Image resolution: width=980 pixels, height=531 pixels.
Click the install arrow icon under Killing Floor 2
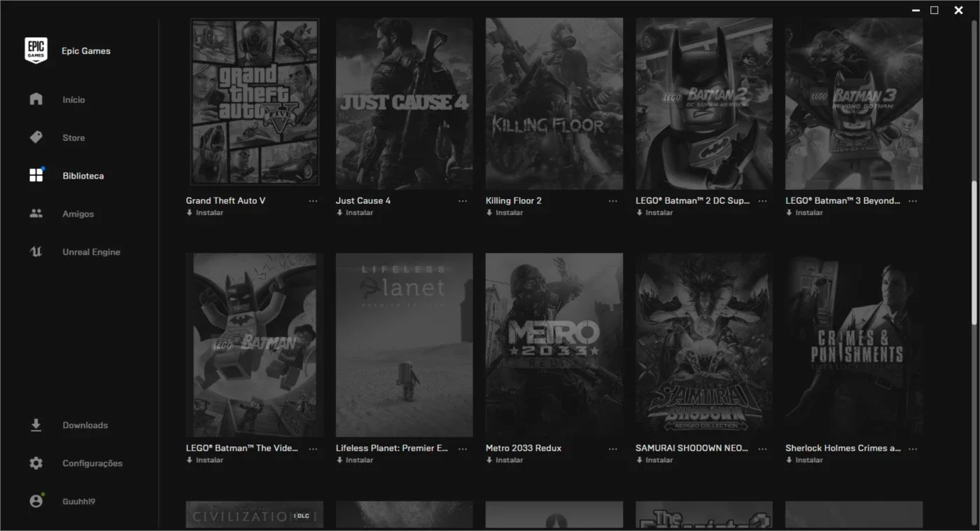point(489,212)
